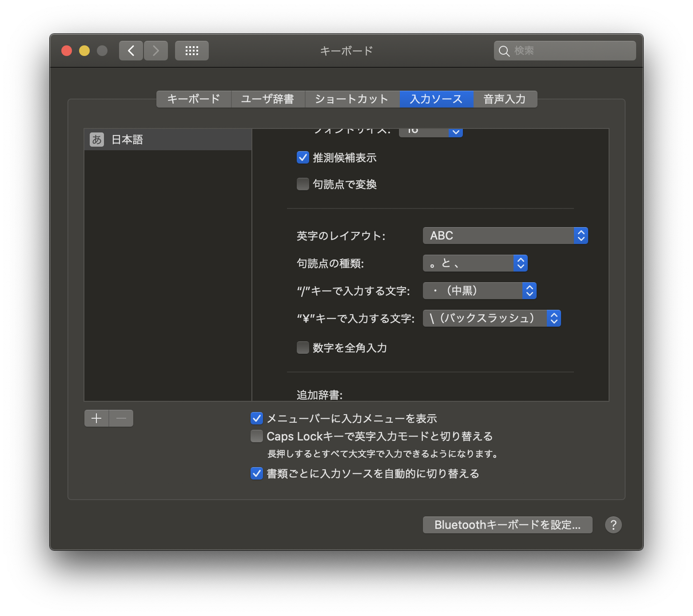Click the search magnifier icon
Image resolution: width=693 pixels, height=616 pixels.
point(504,51)
